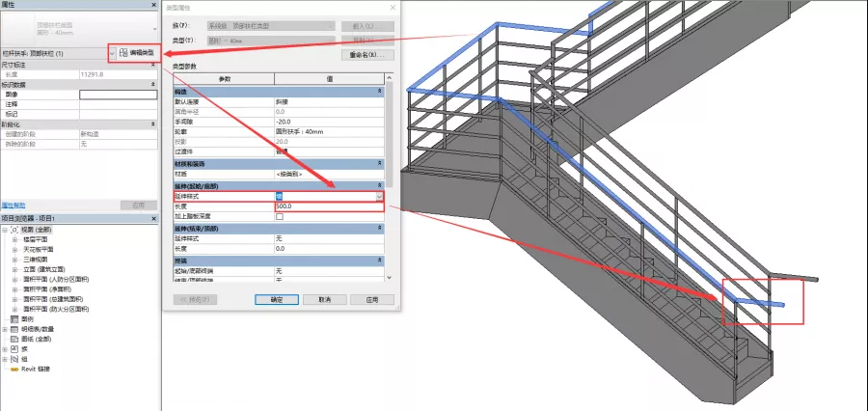
Task: Open 三维视图 in project browser
Action: (35, 260)
